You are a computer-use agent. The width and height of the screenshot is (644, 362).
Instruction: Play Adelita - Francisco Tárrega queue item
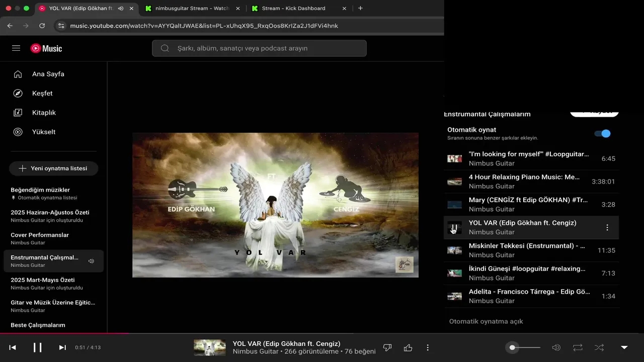531,296
